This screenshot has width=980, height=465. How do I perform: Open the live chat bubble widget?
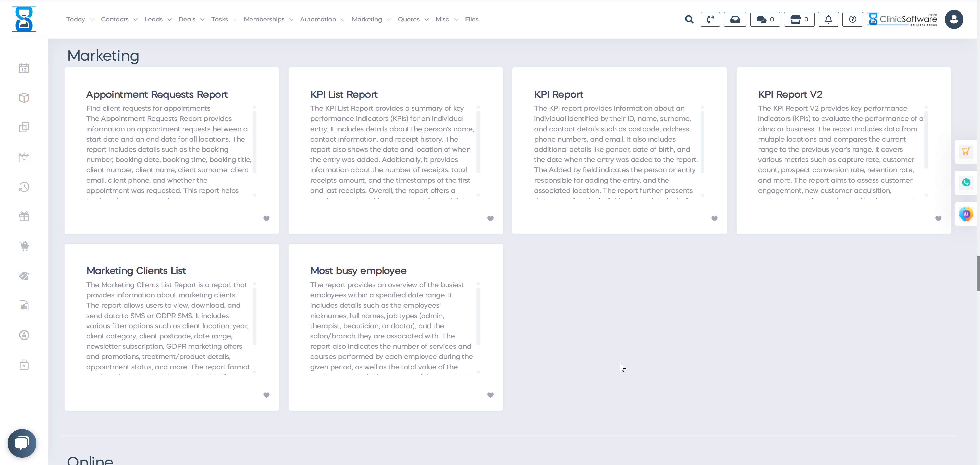point(22,443)
